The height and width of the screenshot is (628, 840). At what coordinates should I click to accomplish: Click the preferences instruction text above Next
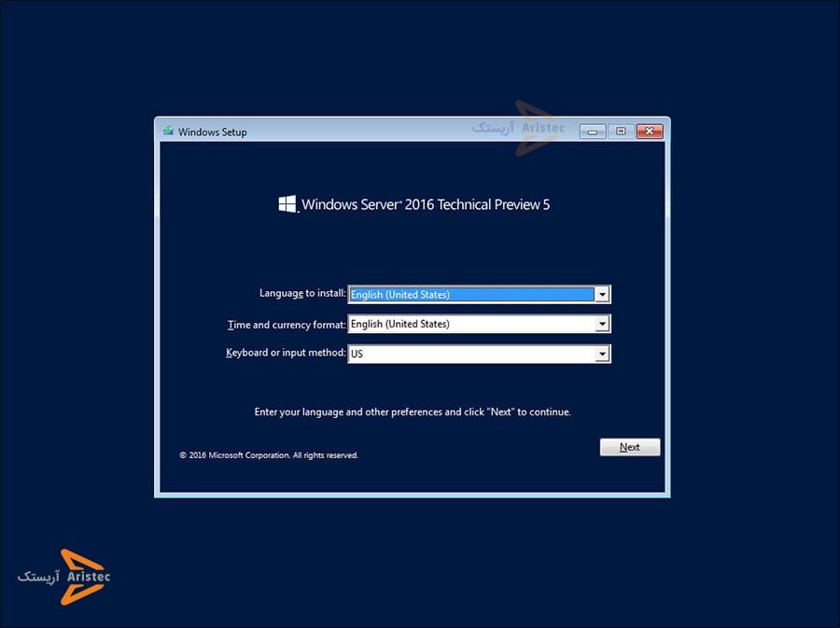[x=413, y=412]
